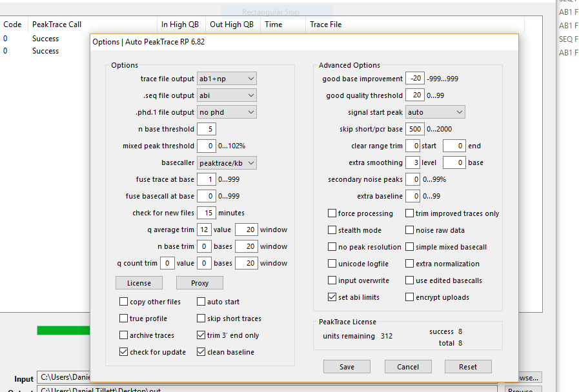This screenshot has width=579, height=392.
Task: Uncheck set abi limits
Action: [x=332, y=297]
